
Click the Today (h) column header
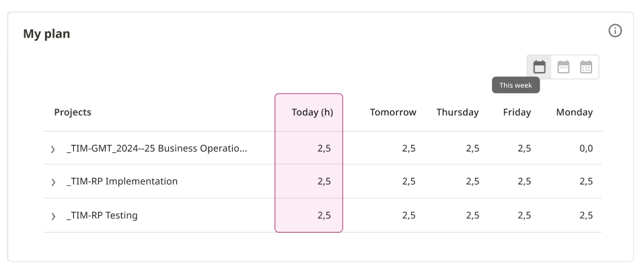click(312, 113)
